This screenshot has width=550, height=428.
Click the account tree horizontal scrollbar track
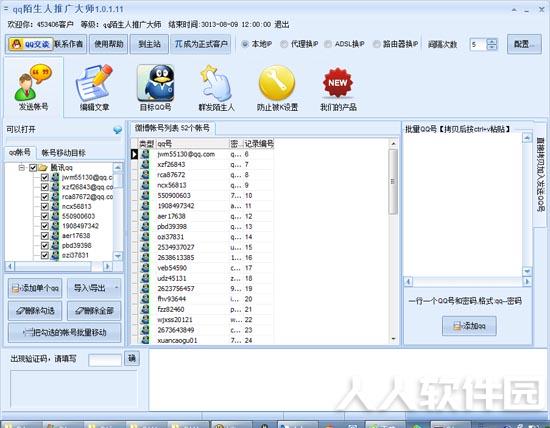(x=59, y=267)
